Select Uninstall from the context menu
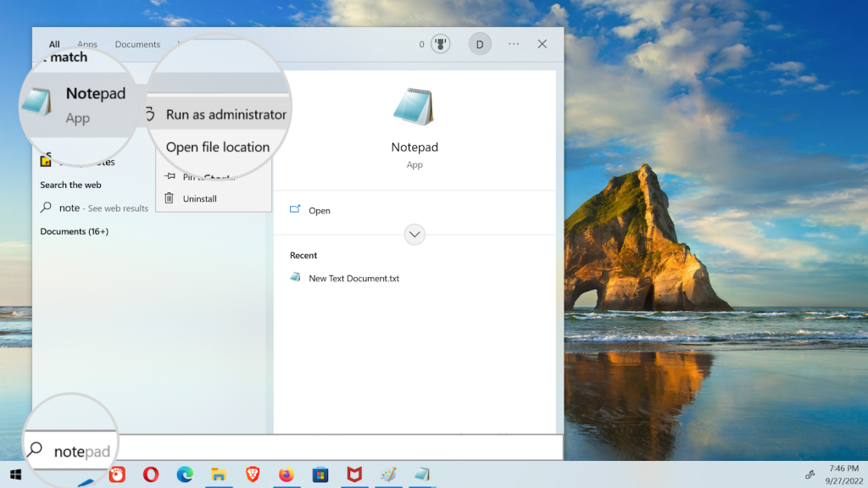The width and height of the screenshot is (868, 488). [200, 199]
